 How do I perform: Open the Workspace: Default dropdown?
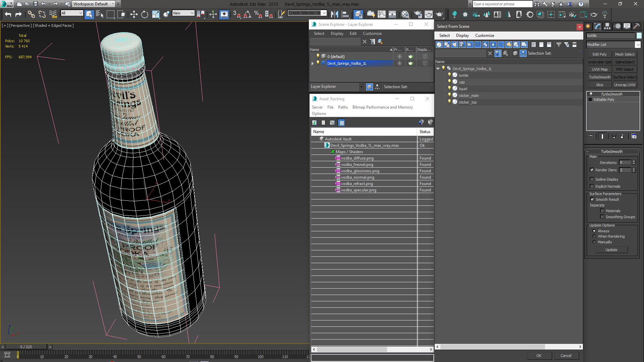point(94,4)
